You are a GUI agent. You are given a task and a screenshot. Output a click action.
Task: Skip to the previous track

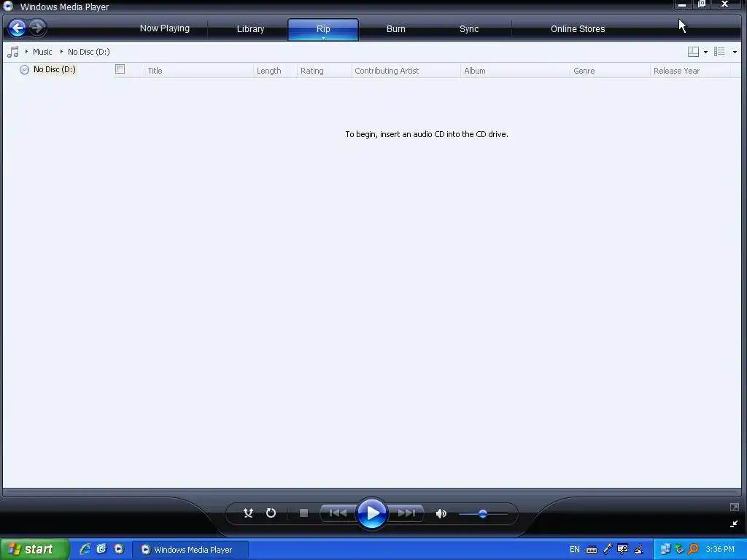pyautogui.click(x=338, y=513)
